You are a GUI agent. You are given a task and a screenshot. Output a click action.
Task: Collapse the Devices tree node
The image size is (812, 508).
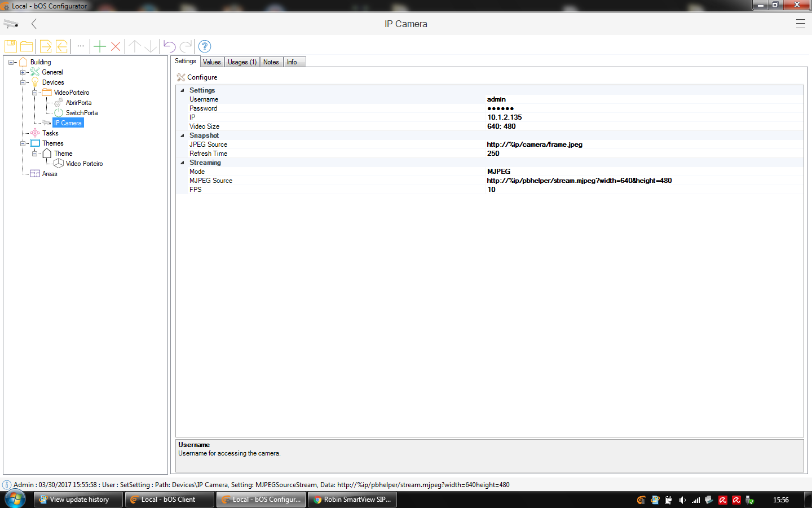23,82
